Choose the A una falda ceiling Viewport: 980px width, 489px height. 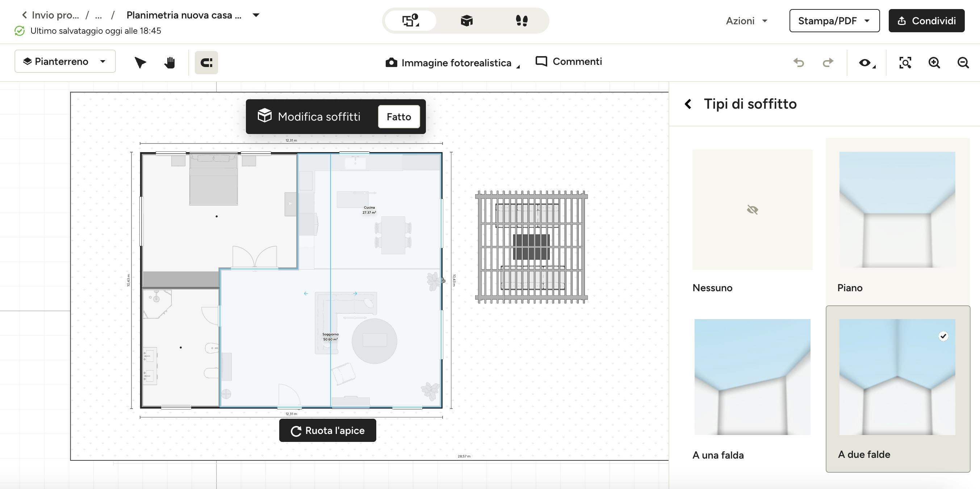click(752, 389)
